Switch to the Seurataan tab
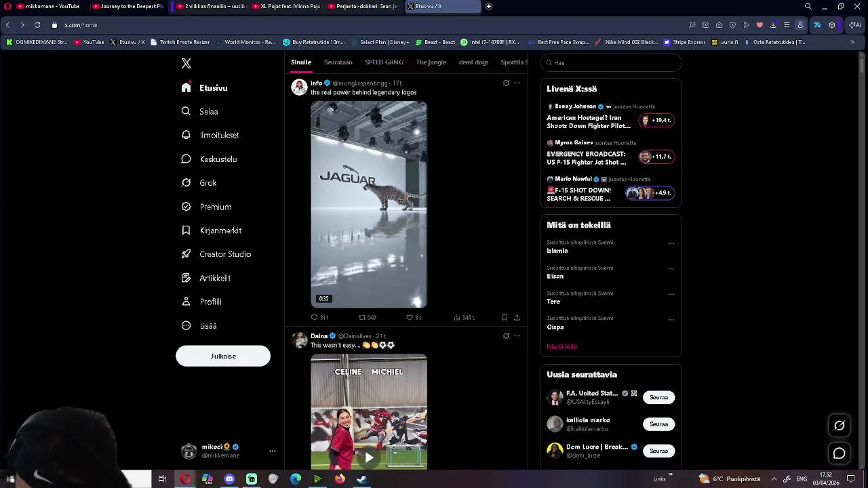Screen dimensions: 868x488 (338, 62)
